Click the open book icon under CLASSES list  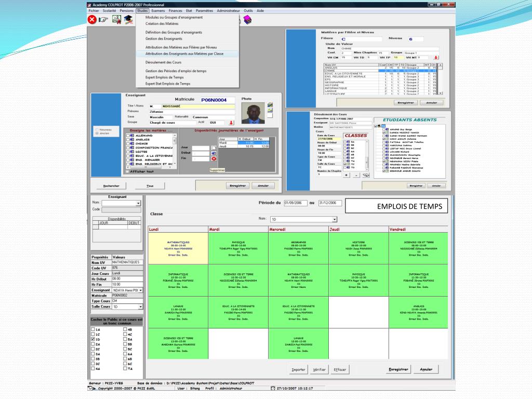coord(366,175)
